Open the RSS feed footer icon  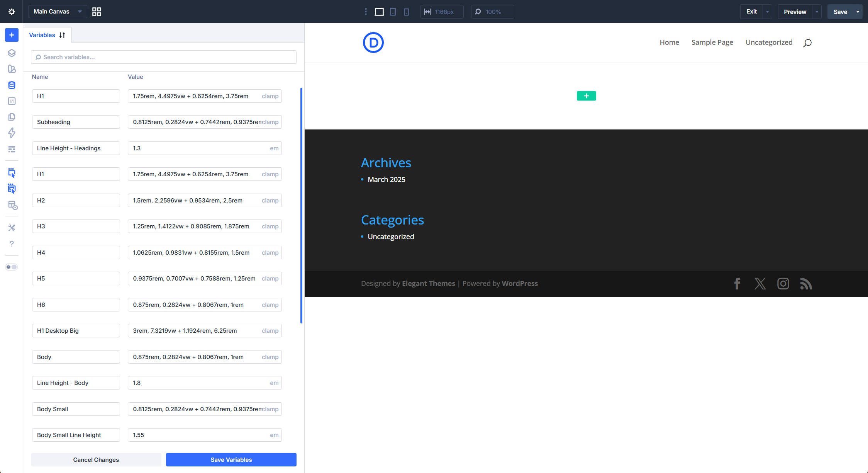click(806, 284)
